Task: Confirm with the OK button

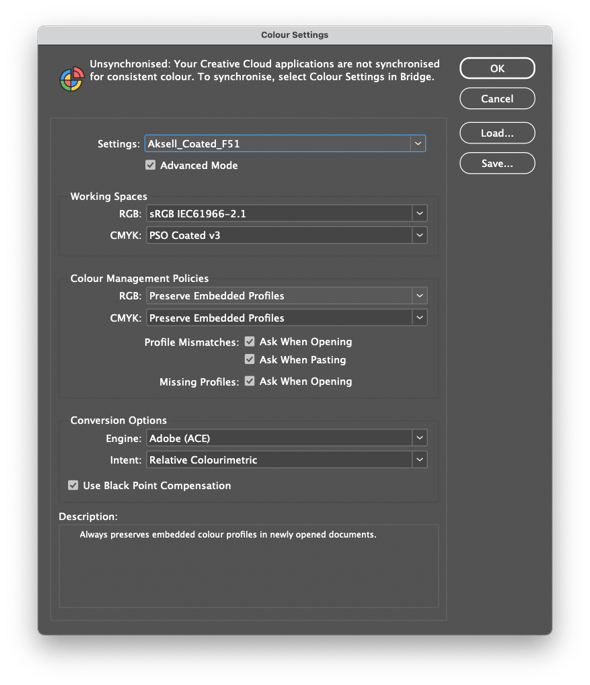Action: [497, 68]
